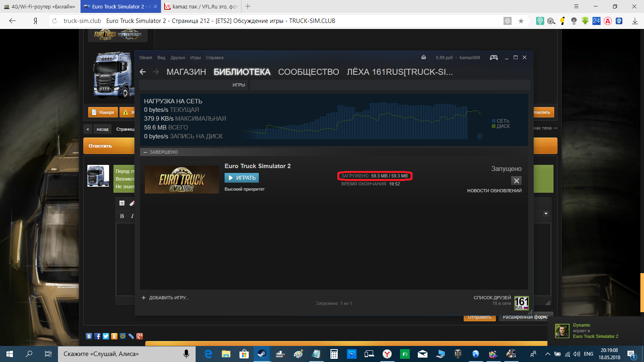The image size is (644, 362).
Task: Click the Наверх button on forum page
Action: 103,112
